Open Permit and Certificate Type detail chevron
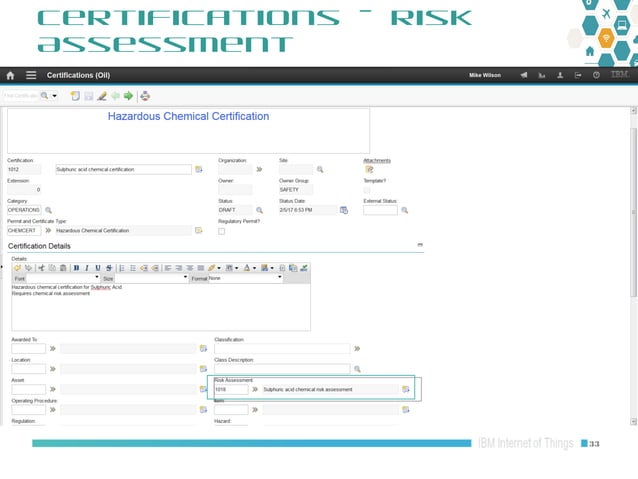Screen dimensions: 638x479 tap(48, 230)
